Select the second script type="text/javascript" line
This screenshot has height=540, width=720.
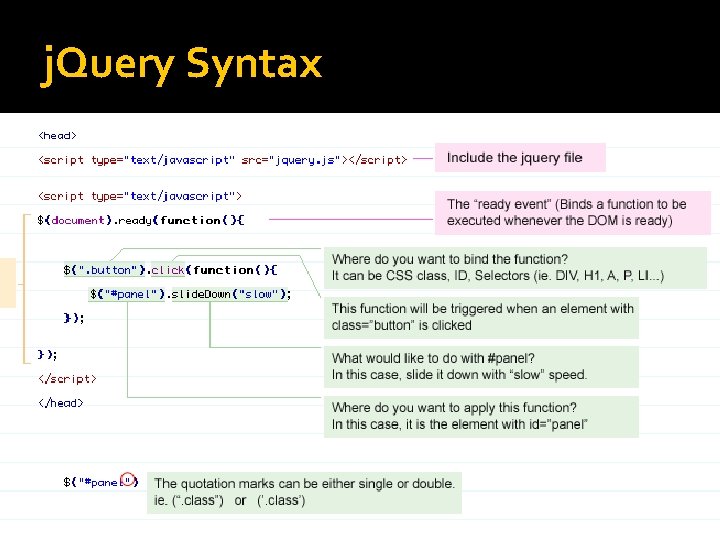click(140, 196)
